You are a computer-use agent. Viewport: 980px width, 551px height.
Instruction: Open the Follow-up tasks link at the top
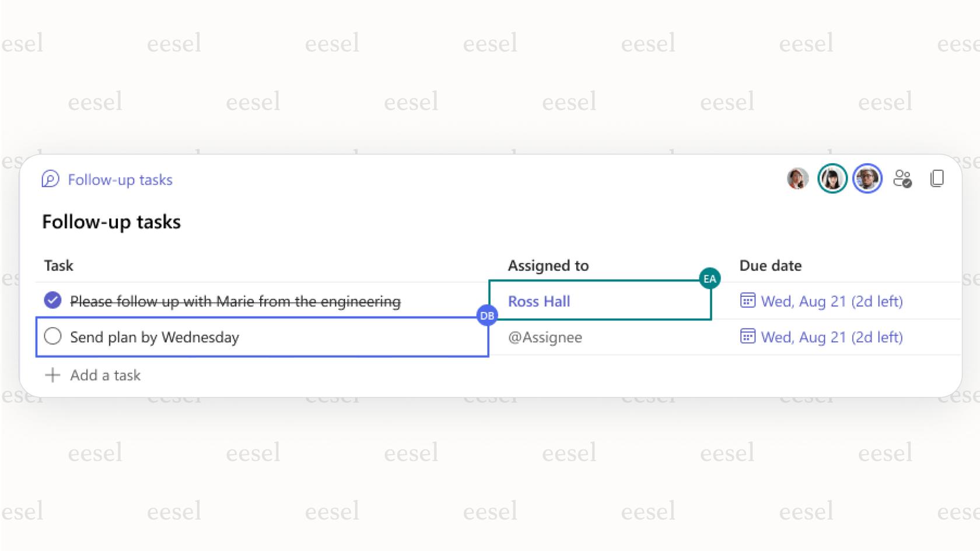[120, 180]
